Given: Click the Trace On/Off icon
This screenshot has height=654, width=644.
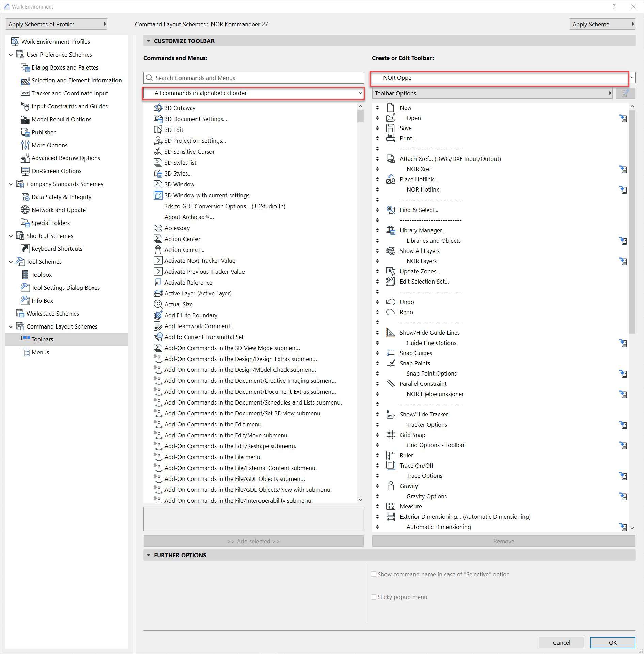Looking at the screenshot, I should click(x=391, y=466).
